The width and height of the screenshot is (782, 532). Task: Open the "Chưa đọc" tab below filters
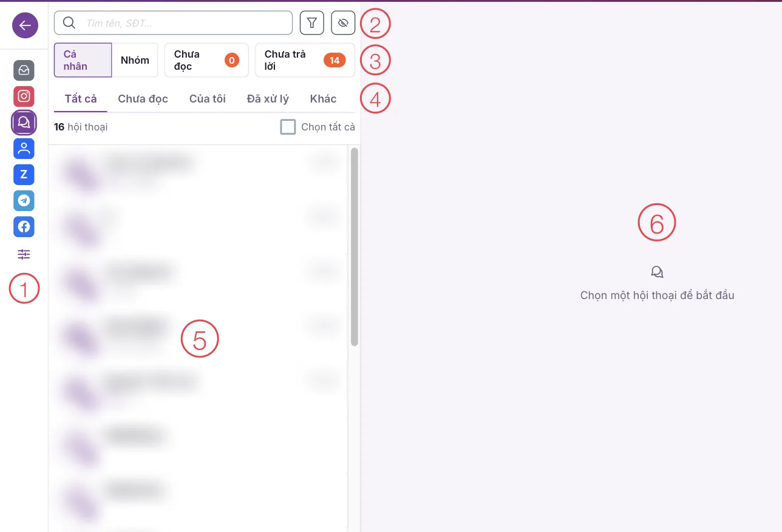143,99
